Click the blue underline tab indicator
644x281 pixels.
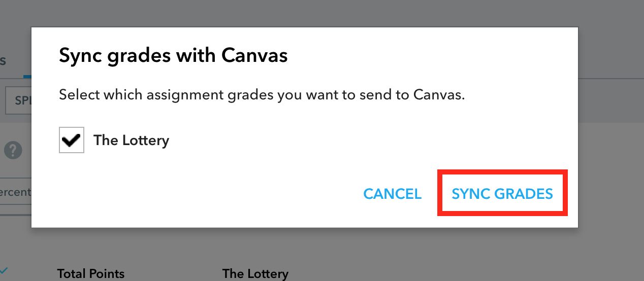(x=27, y=77)
